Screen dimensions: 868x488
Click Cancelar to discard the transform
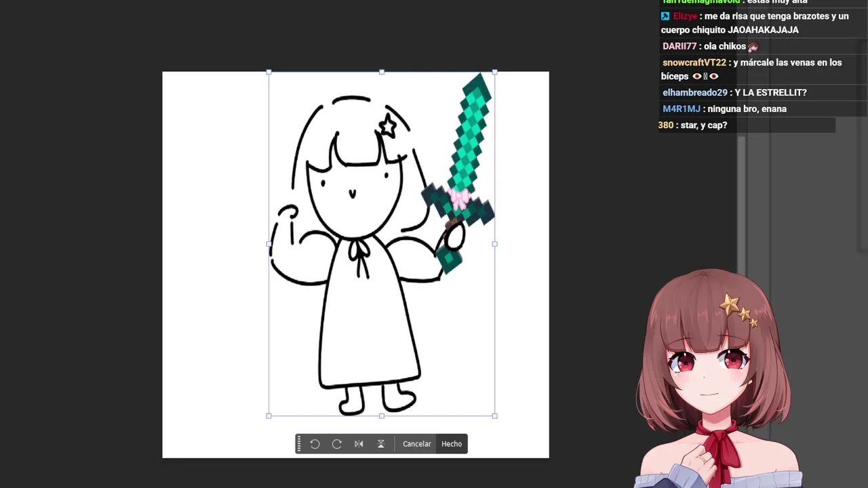click(x=417, y=444)
